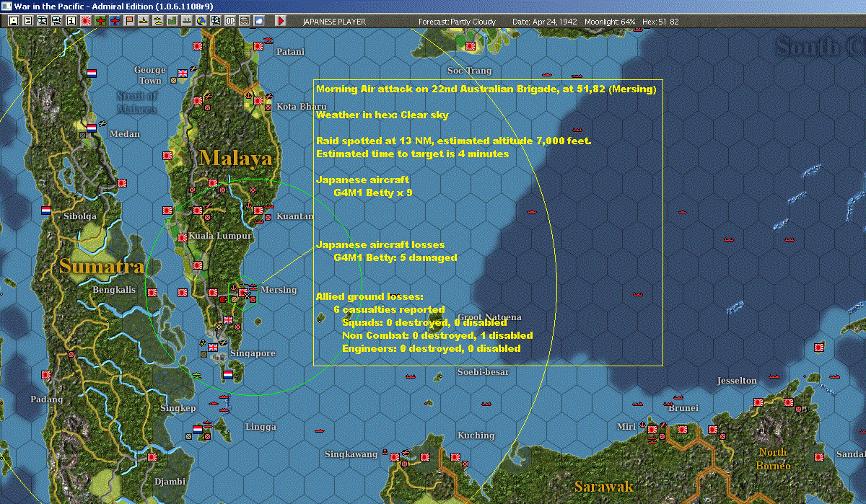Click the Djambi label
Viewport: 866px width, 504px height.
[x=170, y=482]
